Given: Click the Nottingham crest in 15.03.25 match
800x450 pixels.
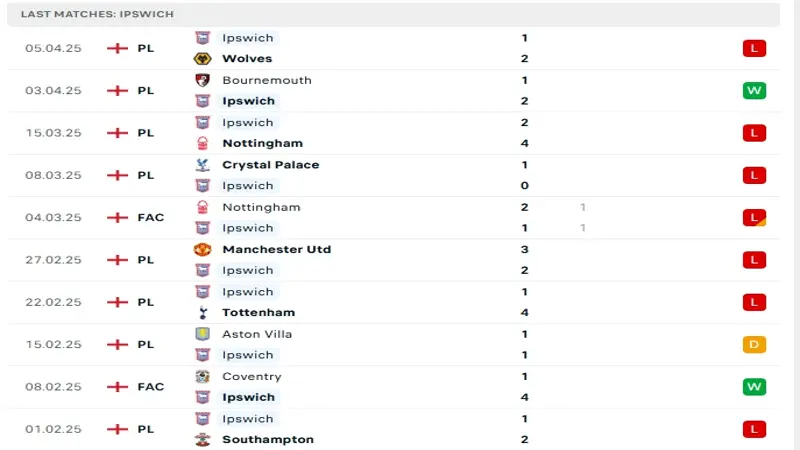Looking at the screenshot, I should pyautogui.click(x=203, y=143).
